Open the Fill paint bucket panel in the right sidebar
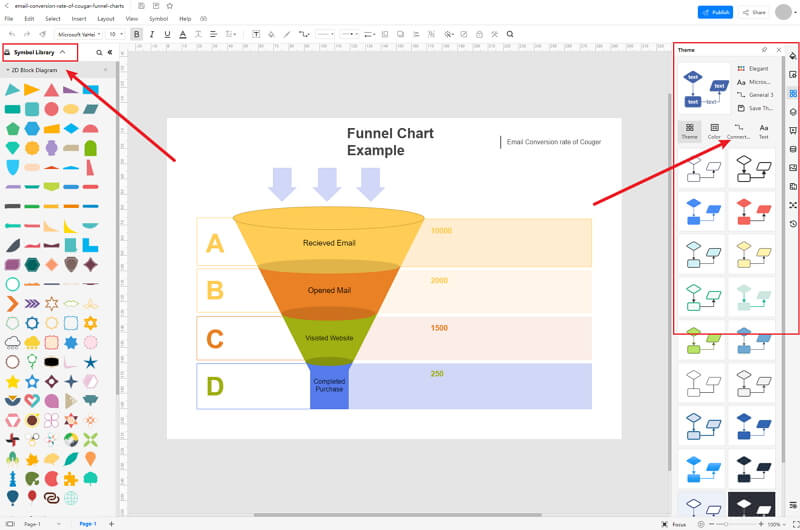800x530 pixels. point(792,56)
